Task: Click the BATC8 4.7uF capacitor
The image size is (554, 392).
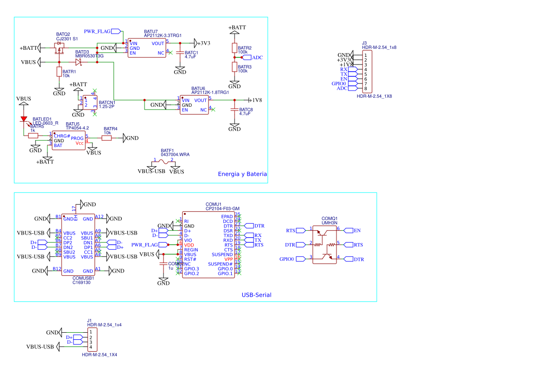Action: 234,110
